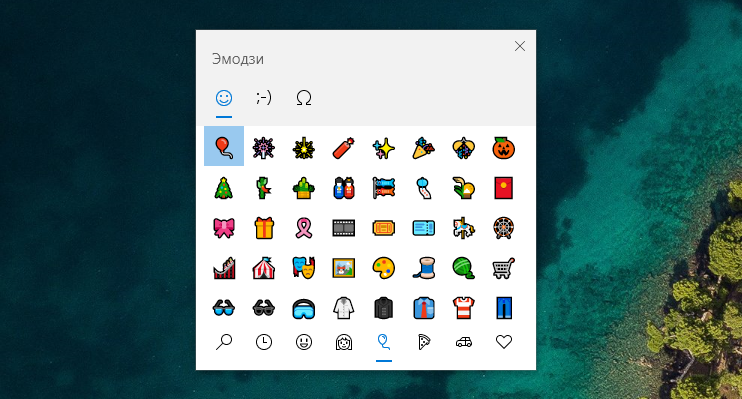Switch to the Emoji smiley tab
The height and width of the screenshot is (399, 742).
click(x=224, y=98)
